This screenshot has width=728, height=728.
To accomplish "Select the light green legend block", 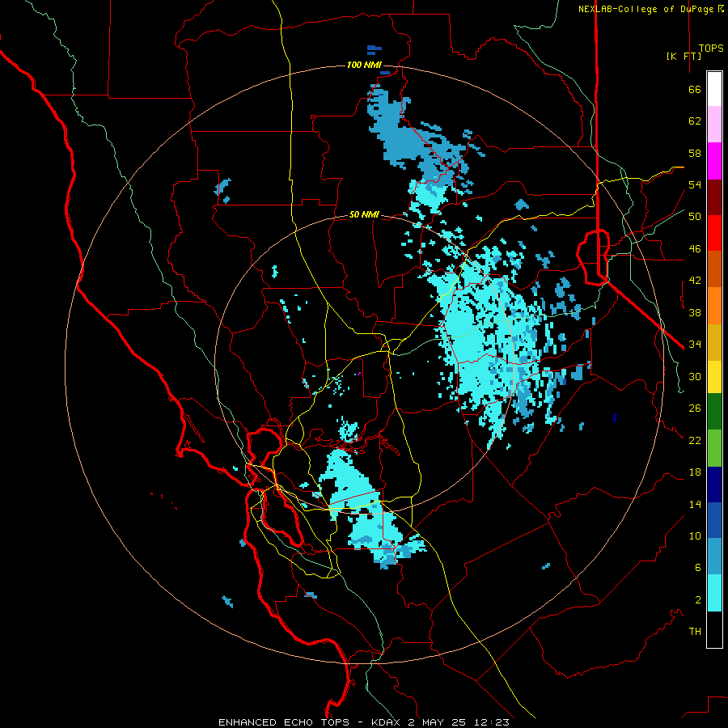I will point(714,448).
